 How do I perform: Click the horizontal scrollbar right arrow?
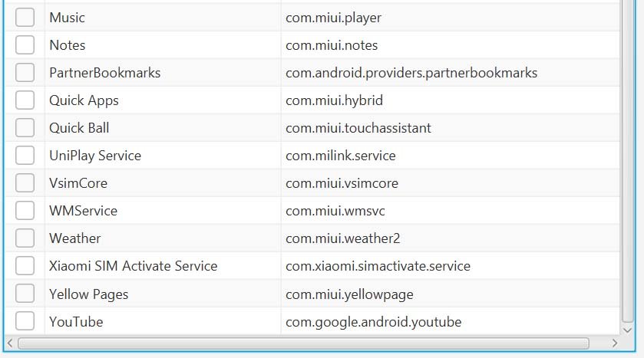(614, 343)
